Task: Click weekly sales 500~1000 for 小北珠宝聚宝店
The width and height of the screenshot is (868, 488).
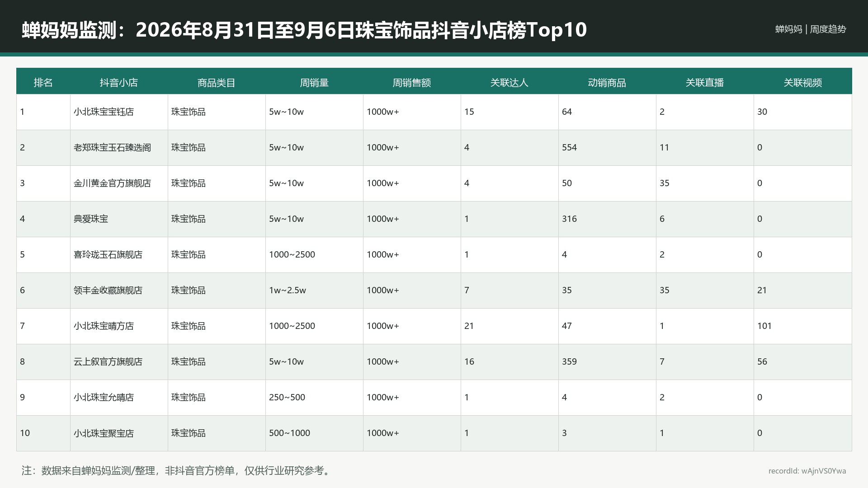Action: (x=290, y=433)
